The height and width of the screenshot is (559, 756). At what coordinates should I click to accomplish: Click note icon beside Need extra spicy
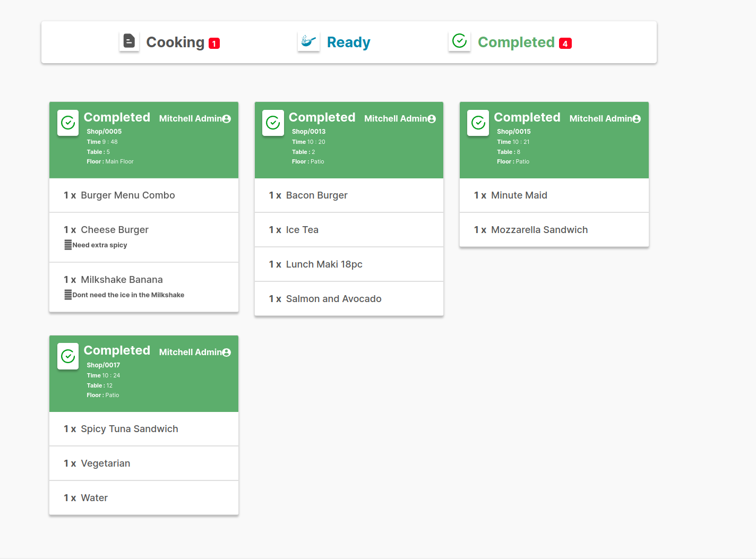point(68,245)
